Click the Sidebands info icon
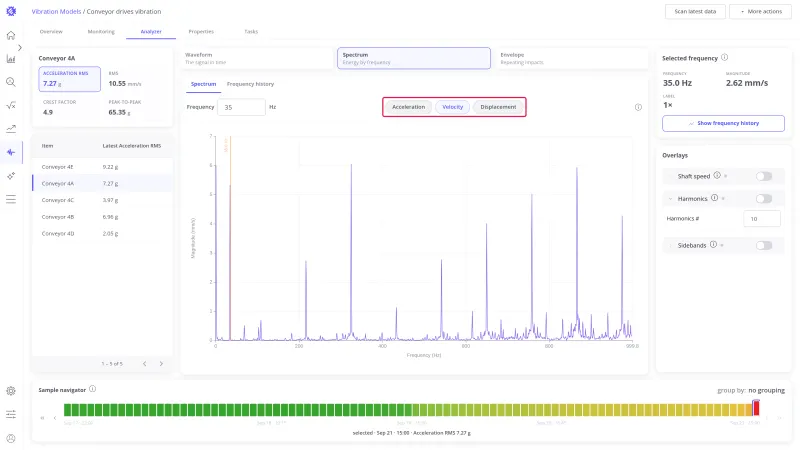This screenshot has height=450, width=800. coord(713,245)
